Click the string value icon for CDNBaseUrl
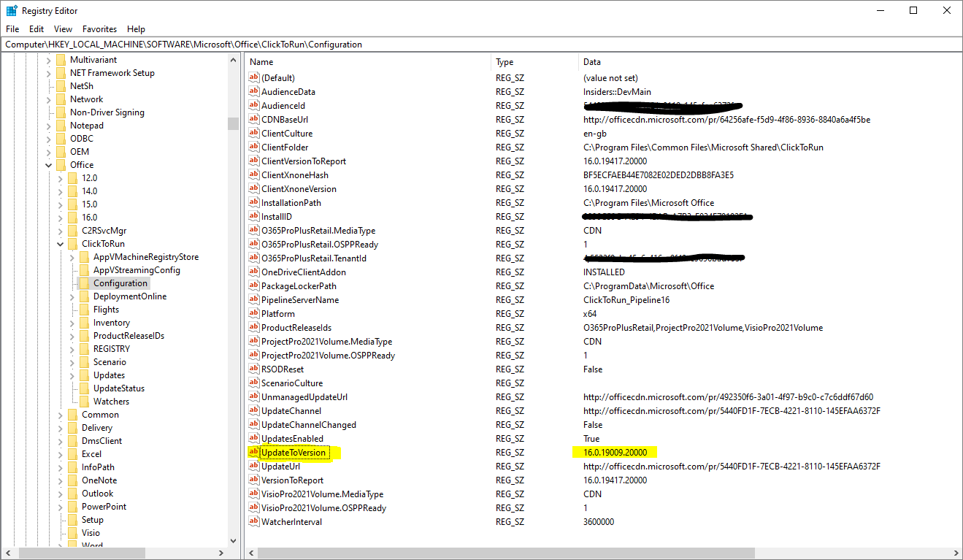This screenshot has height=560, width=963. coord(254,119)
